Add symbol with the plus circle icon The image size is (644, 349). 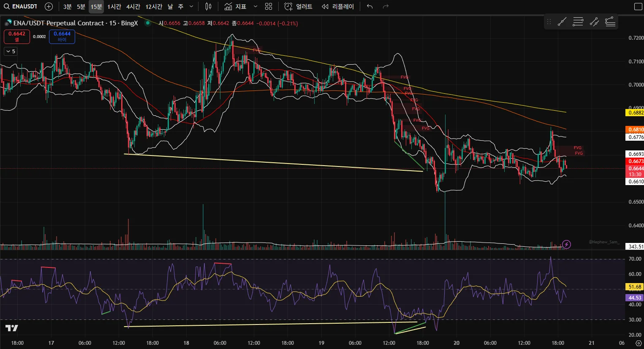pyautogui.click(x=49, y=6)
